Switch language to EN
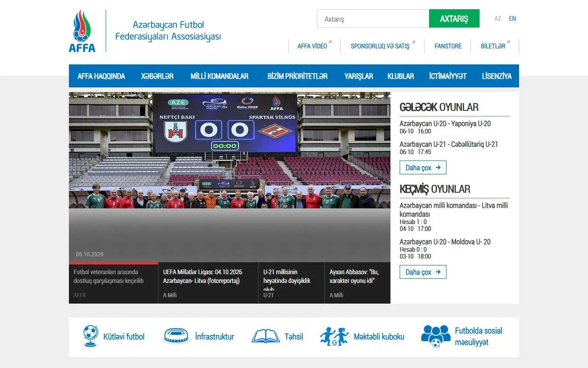The height and width of the screenshot is (368, 588). [x=513, y=18]
